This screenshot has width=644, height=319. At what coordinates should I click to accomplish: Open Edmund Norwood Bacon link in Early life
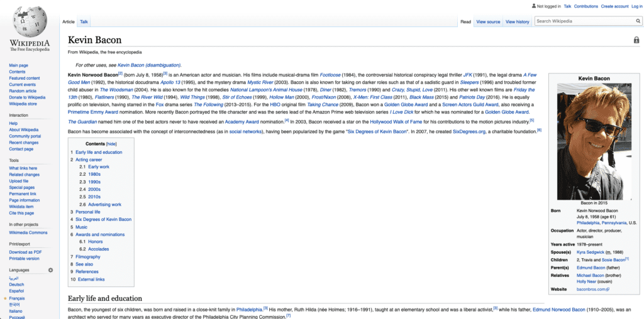tap(558, 310)
